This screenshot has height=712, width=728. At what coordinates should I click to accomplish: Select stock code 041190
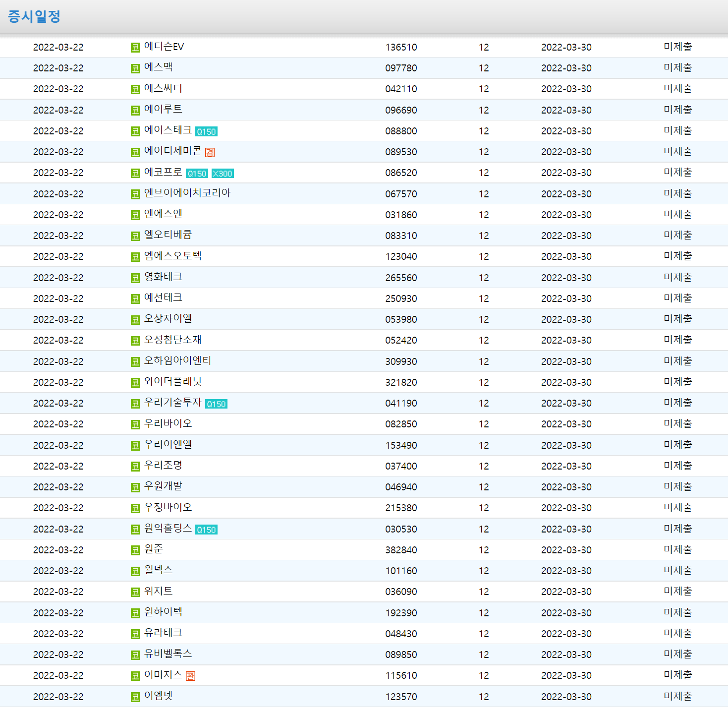click(401, 404)
